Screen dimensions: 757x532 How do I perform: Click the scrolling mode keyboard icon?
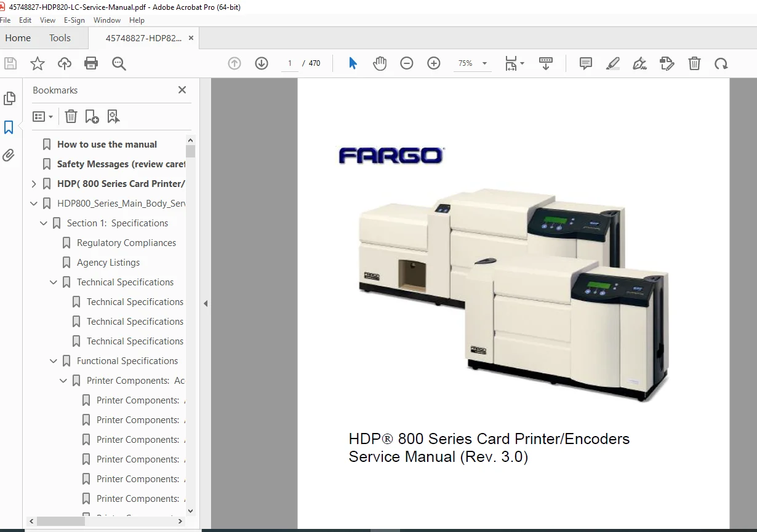(546, 63)
